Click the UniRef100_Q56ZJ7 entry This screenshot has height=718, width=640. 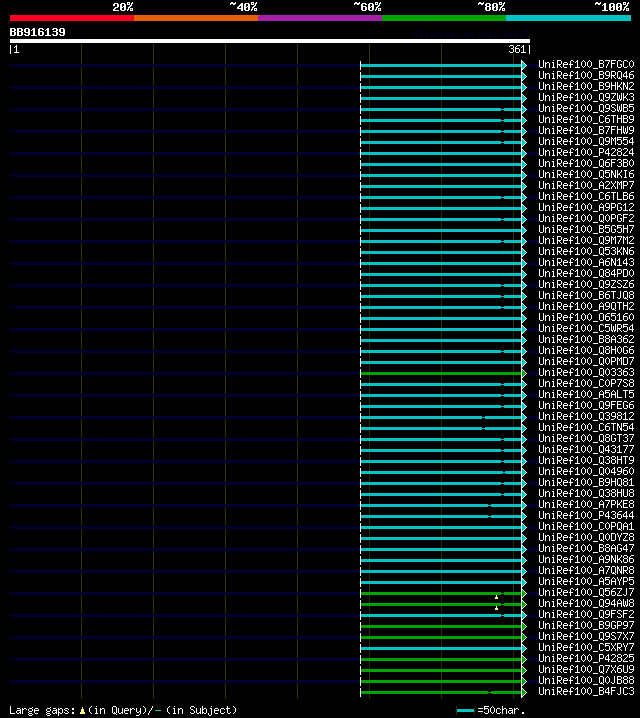click(586, 592)
